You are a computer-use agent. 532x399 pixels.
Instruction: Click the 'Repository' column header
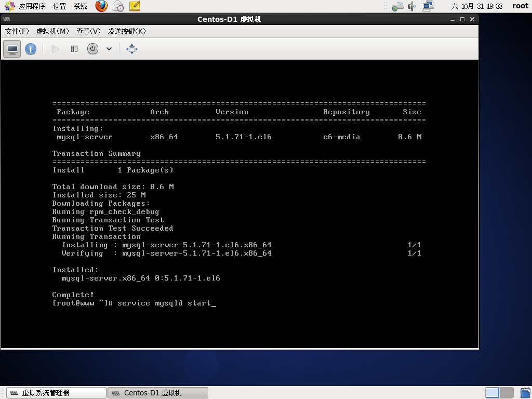347,112
